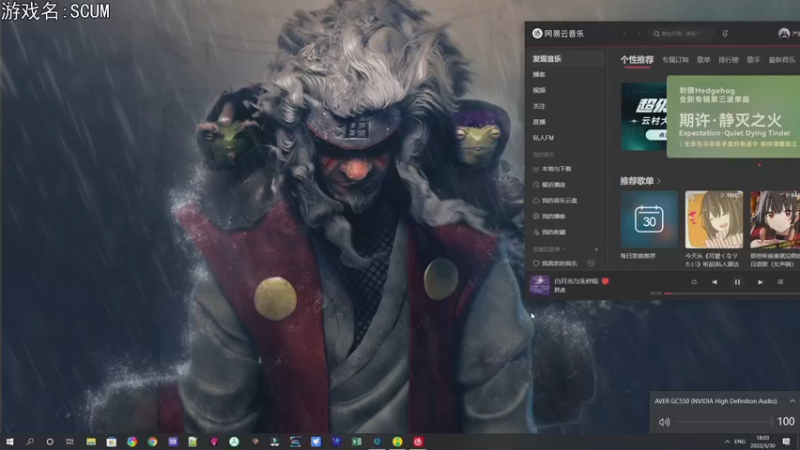
Task: Switch to the 个性推荐 tab
Action: [637, 60]
